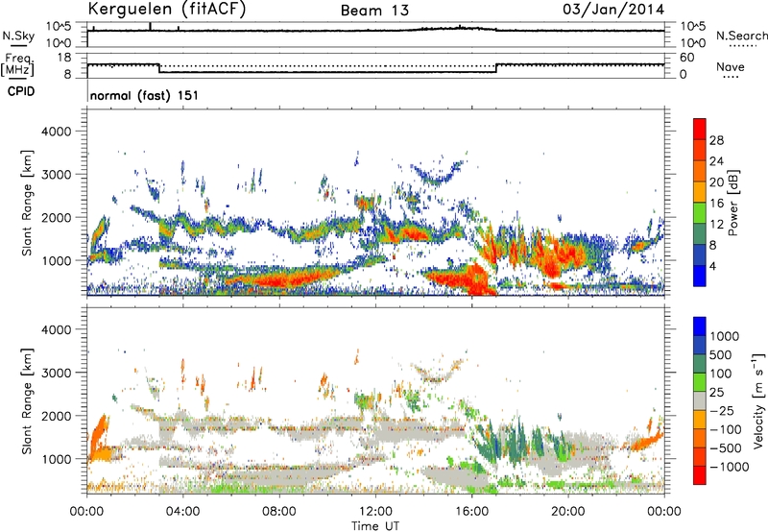This screenshot has width=768, height=532.
Task: Click the gray swatch of the velocity colorbar
Action: tap(700, 401)
